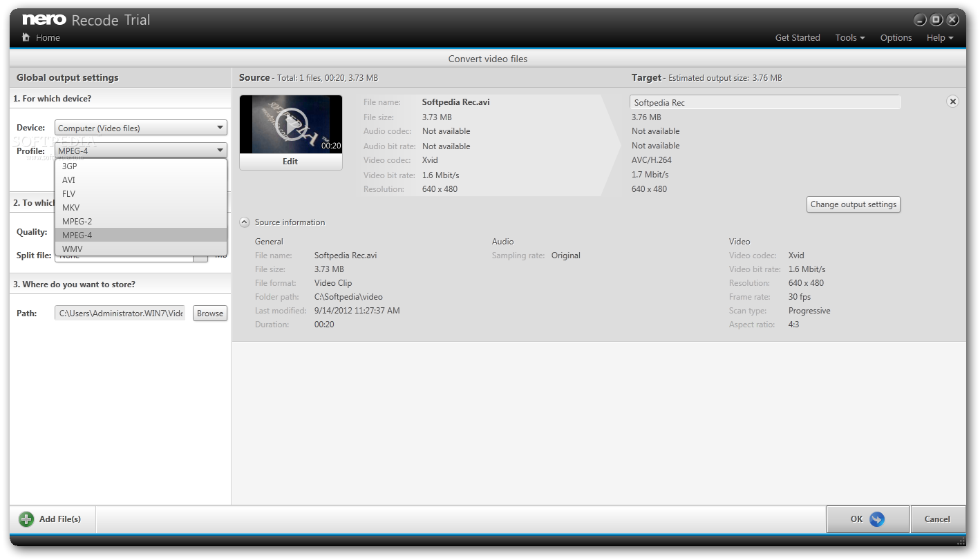Collapse the Source information section
The height and width of the screenshot is (560, 980).
point(245,222)
